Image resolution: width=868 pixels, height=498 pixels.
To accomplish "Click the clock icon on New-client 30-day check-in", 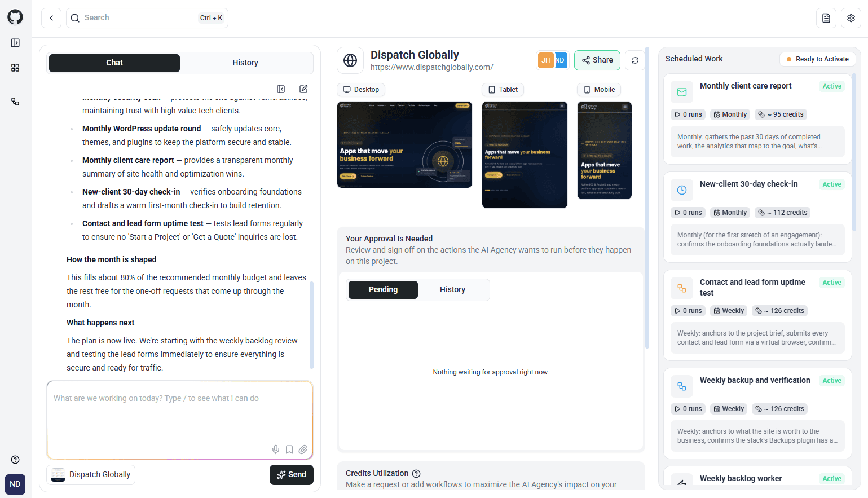I will (682, 190).
